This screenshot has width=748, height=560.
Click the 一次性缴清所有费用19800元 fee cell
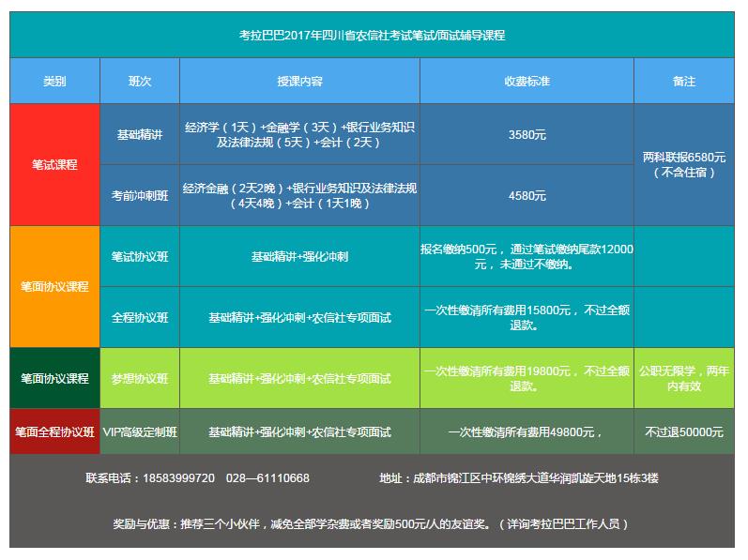pos(527,378)
